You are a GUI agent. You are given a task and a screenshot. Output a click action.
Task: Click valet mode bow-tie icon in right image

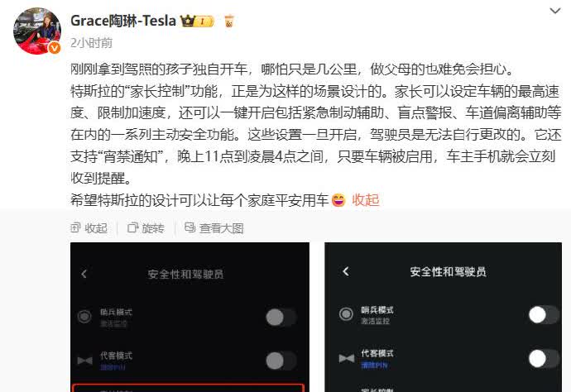[346, 358]
